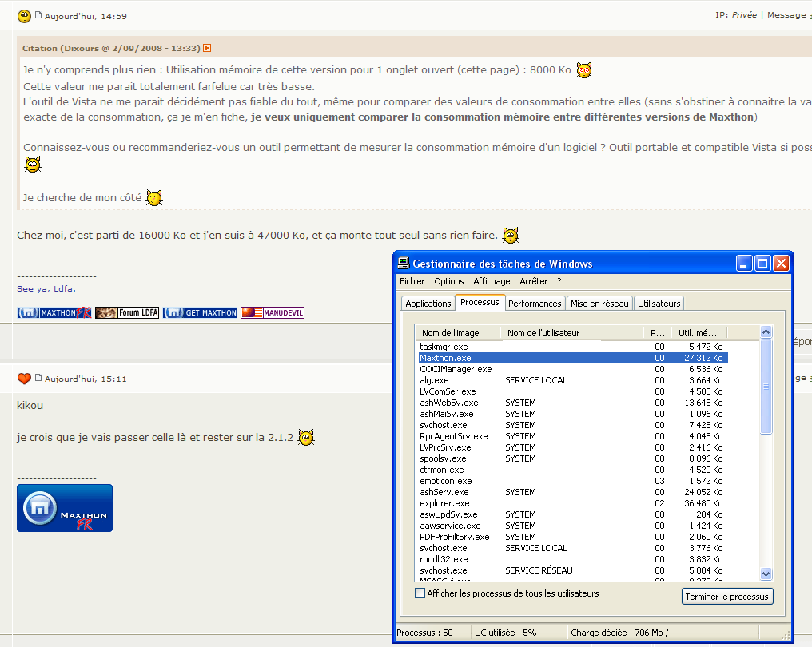Minimize the Gestionnaire des tâches window
Screen dimensions: 812x647
pos(744,264)
